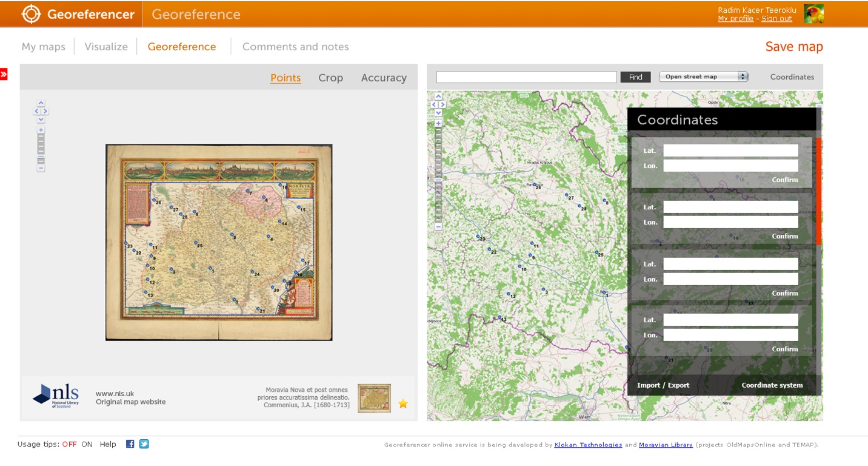This screenshot has height=466, width=868.
Task: Open the Accuracy mode tab
Action: tap(384, 78)
